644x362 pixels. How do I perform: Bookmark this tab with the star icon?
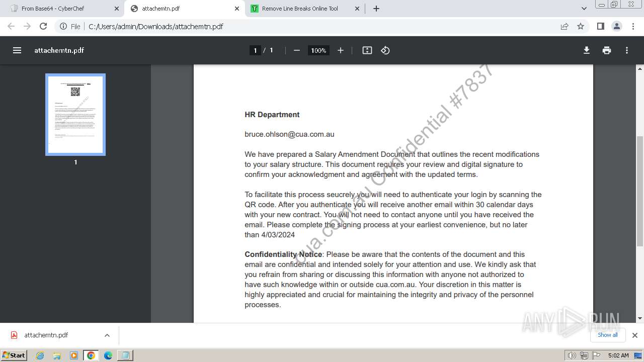pos(581,26)
